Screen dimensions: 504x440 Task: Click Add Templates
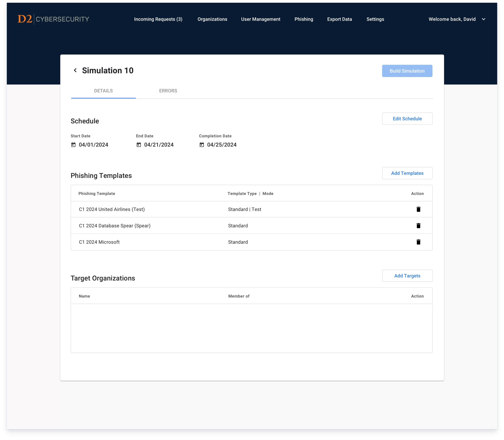tap(407, 173)
